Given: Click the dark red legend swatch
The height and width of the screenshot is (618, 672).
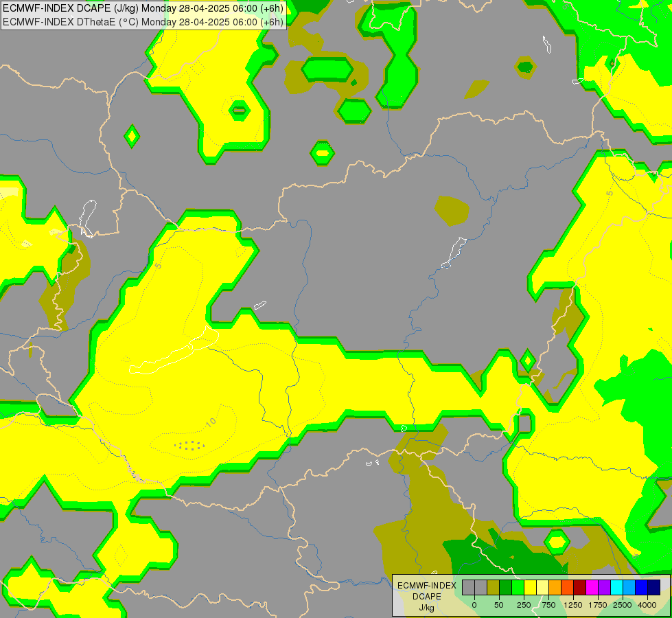Looking at the screenshot, I should click(580, 587).
